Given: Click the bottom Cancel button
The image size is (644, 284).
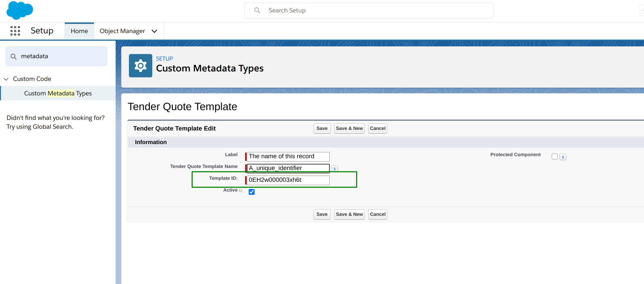Looking at the screenshot, I should (x=378, y=214).
